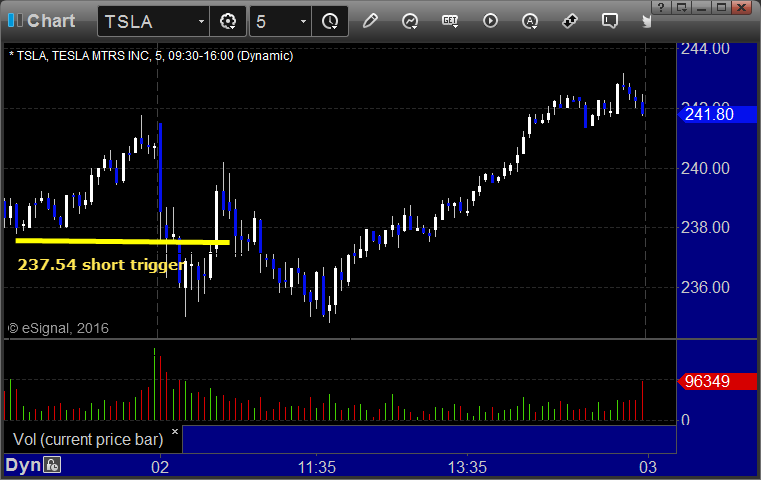
Task: Open the speech bubble comment icon
Action: pos(610,21)
